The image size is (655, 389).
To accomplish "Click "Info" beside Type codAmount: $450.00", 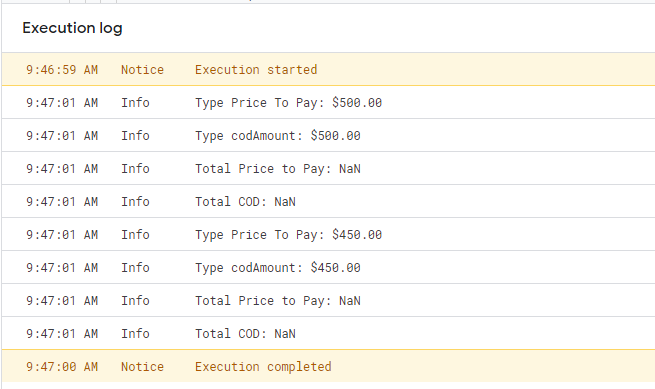I will (x=135, y=268).
